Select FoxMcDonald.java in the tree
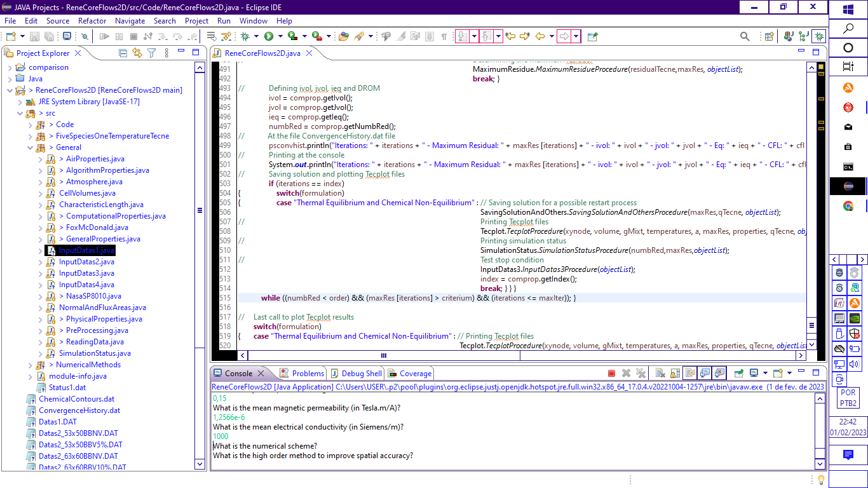868x488 pixels. click(x=97, y=227)
